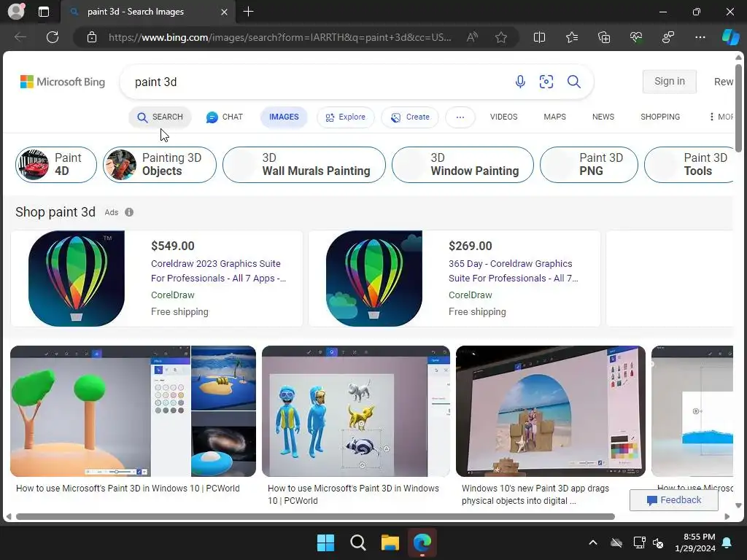Click in the paint 3d search box
747x560 pixels.
(x=314, y=82)
